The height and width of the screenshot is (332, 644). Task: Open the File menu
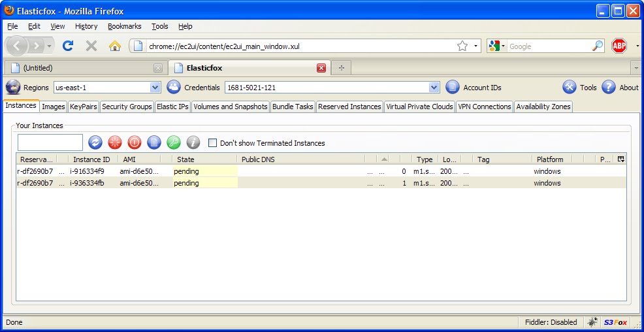[12, 26]
